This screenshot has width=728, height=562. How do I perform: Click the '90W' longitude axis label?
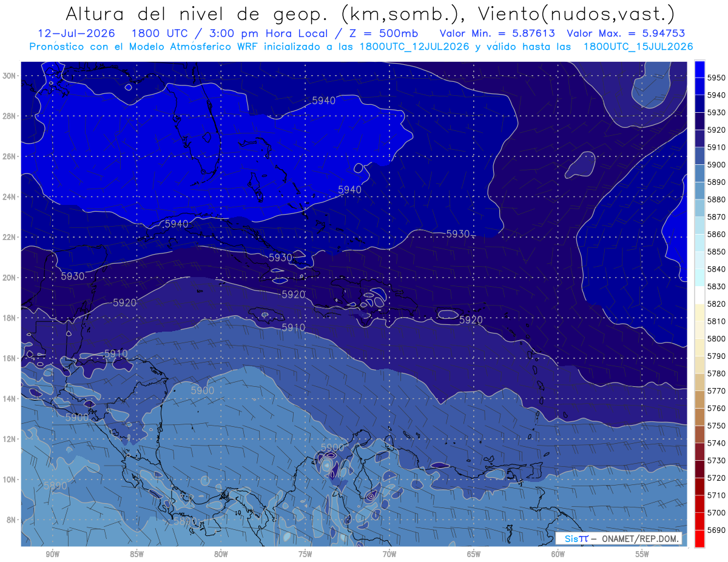coord(52,554)
